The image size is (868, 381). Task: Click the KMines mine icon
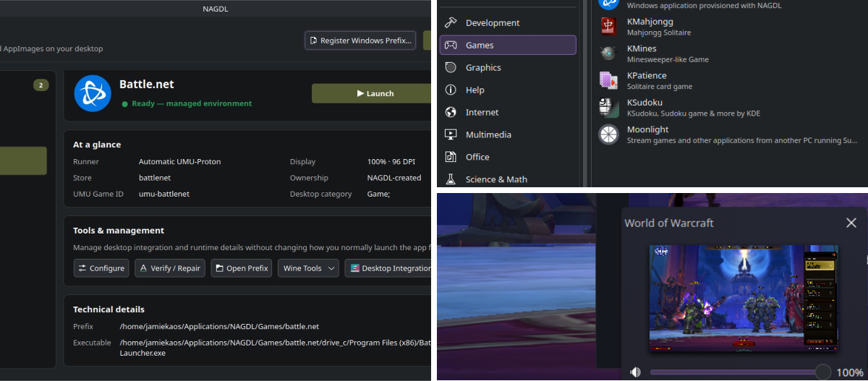[x=608, y=53]
